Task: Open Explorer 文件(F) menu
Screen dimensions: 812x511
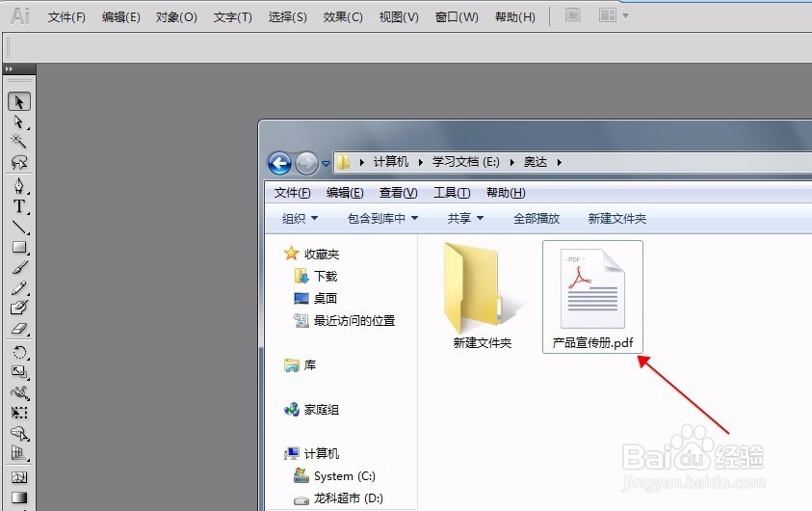Action: tap(293, 193)
